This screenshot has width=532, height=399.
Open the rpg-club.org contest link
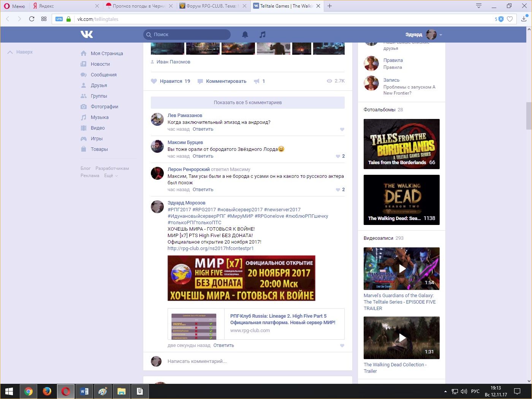pyautogui.click(x=211, y=249)
